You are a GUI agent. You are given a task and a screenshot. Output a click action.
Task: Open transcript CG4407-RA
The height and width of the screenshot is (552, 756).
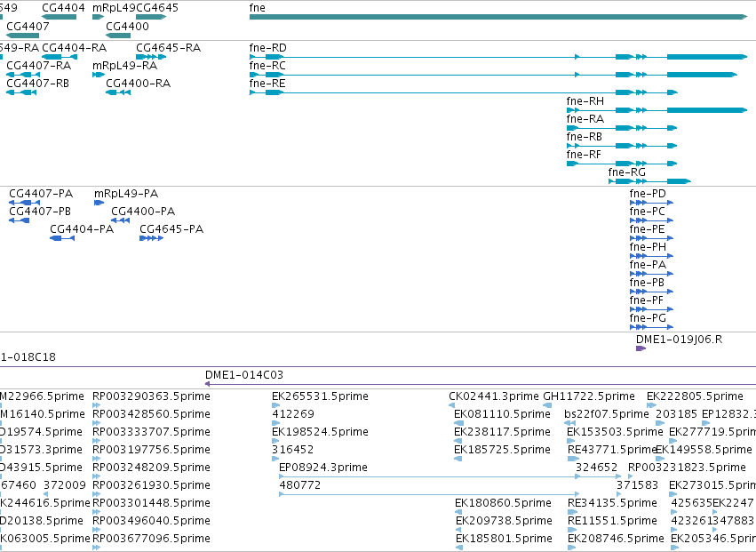click(x=38, y=66)
